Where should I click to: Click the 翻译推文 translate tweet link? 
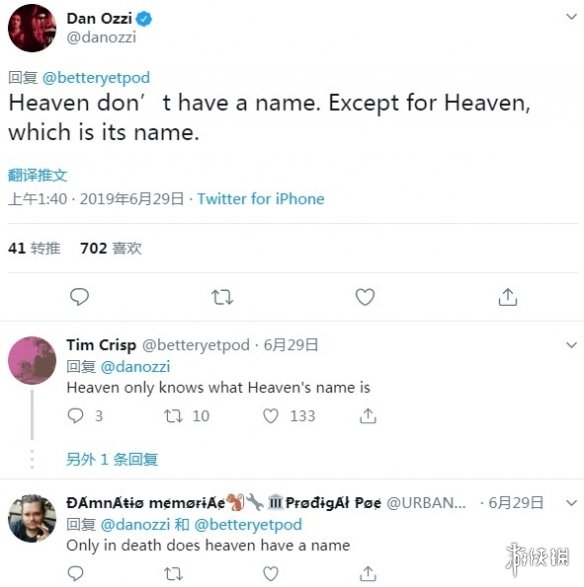(x=37, y=175)
